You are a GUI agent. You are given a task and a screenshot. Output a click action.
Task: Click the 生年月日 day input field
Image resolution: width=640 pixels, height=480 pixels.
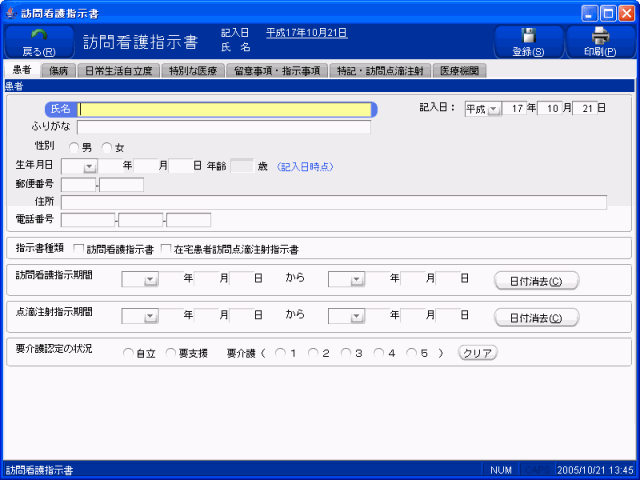[181, 167]
